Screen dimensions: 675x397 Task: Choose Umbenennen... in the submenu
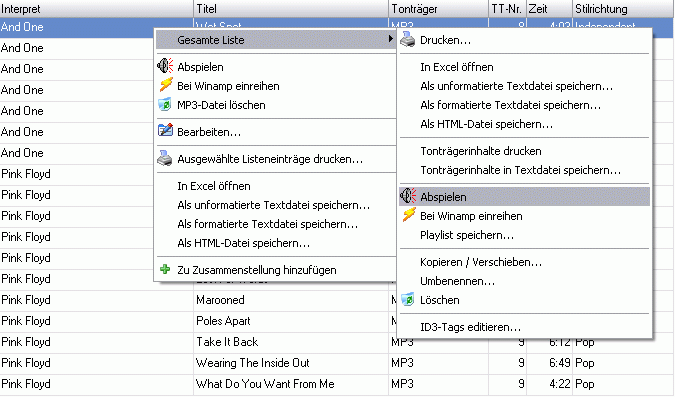(x=524, y=281)
